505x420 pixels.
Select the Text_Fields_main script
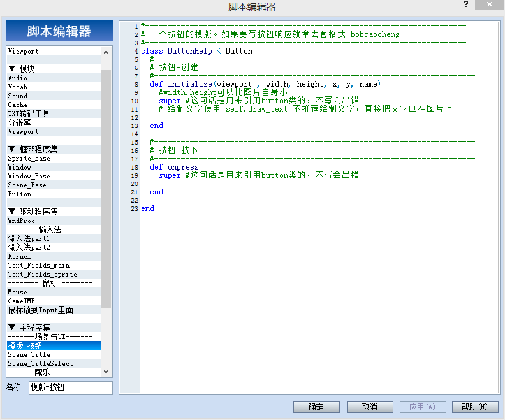pyautogui.click(x=54, y=265)
